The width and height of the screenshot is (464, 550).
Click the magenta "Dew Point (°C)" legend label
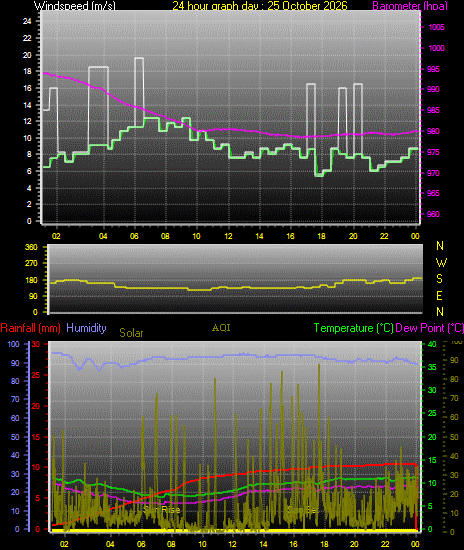point(429,328)
